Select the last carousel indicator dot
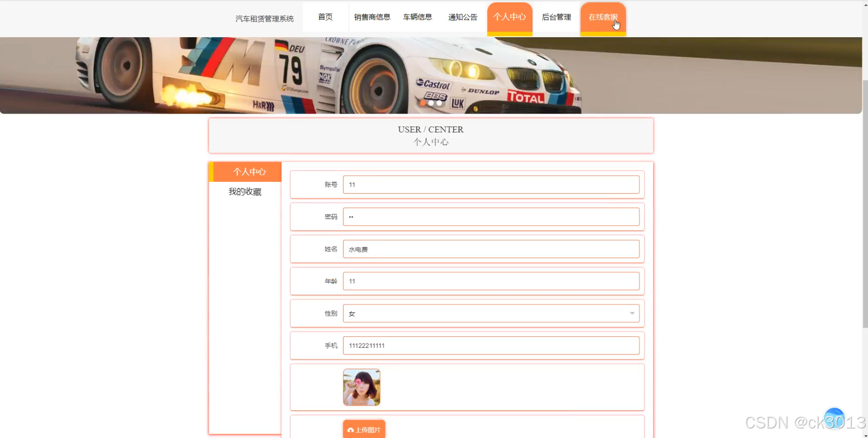Screen dimensions: 868x438 pyautogui.click(x=439, y=103)
